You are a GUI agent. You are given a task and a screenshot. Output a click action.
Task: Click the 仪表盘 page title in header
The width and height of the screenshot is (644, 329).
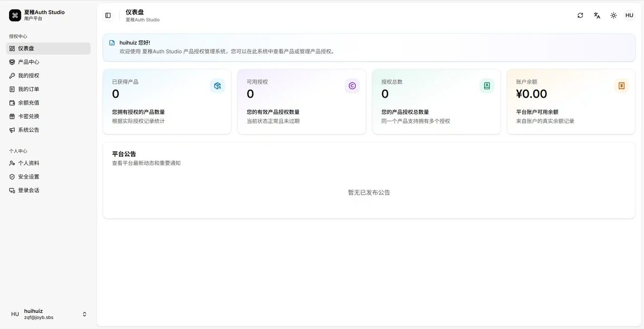(135, 12)
